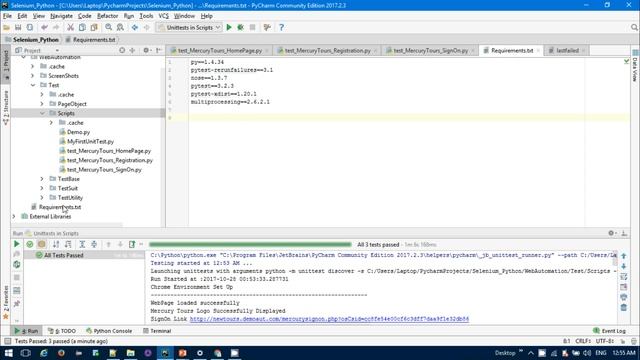The width and height of the screenshot is (640, 360).
Task: Click the Find magnifier icon
Action: [x=109, y=27]
